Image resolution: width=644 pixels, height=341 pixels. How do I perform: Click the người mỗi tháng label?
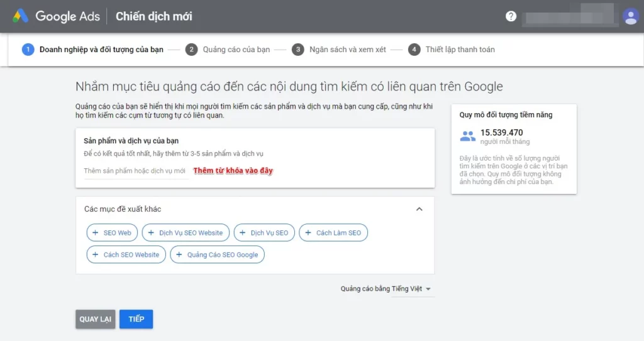tap(505, 142)
